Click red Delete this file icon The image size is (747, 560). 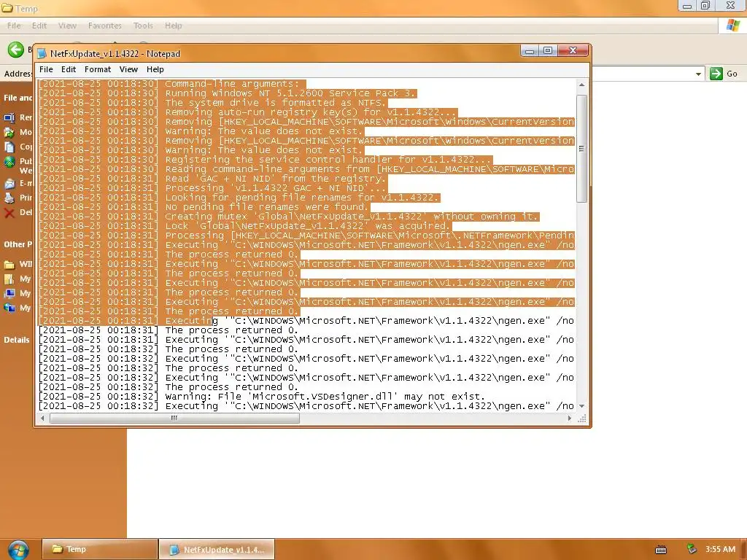click(9, 213)
